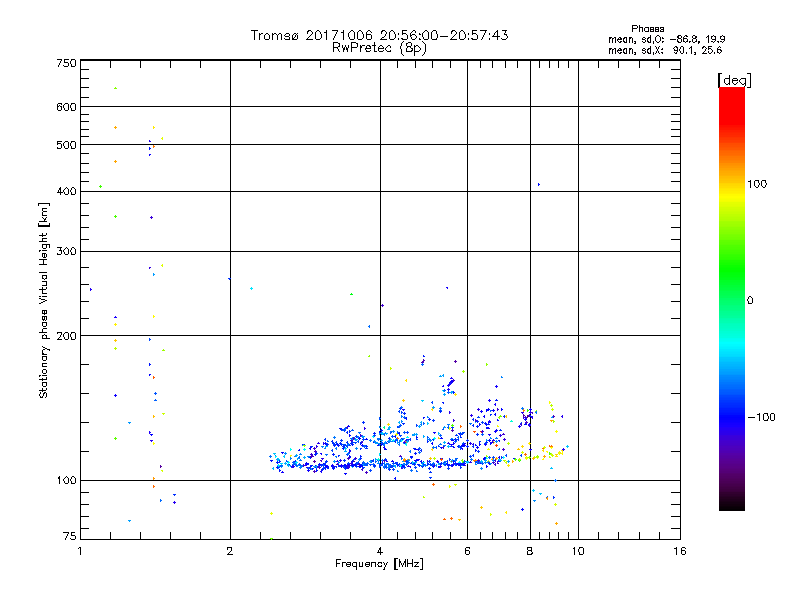Click the -100 label beside the color bar

point(761,417)
